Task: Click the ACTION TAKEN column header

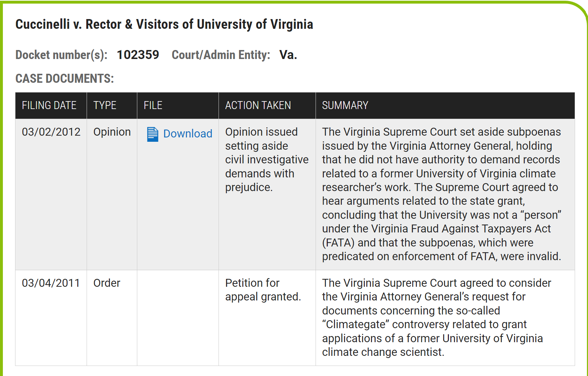Action: click(258, 105)
